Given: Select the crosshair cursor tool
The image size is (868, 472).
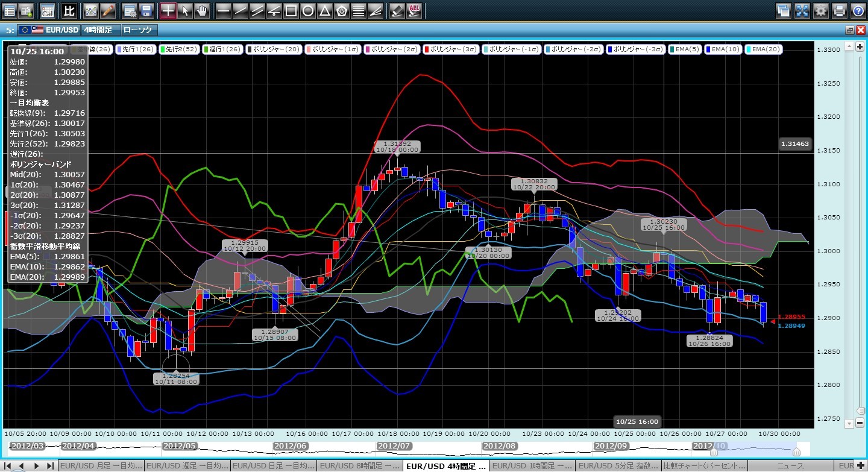Looking at the screenshot, I should 168,10.
